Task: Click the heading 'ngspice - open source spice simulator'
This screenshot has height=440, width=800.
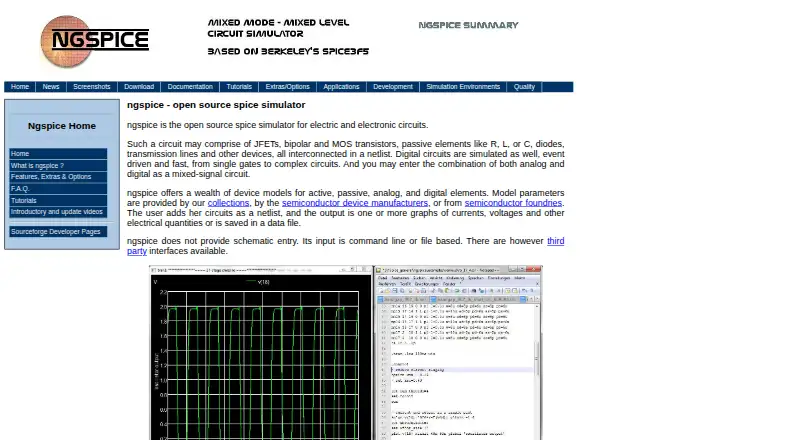Action: coord(216,105)
